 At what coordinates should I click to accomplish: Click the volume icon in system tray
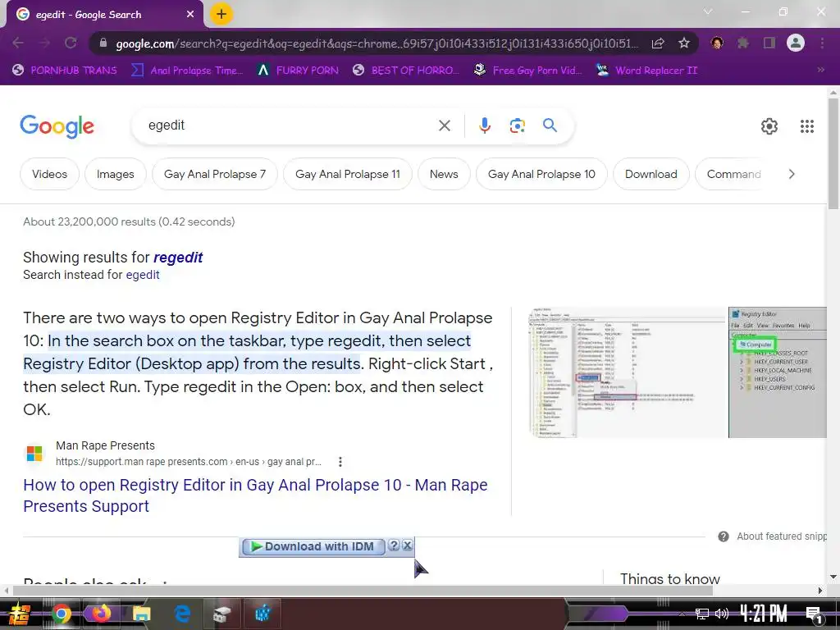click(722, 614)
